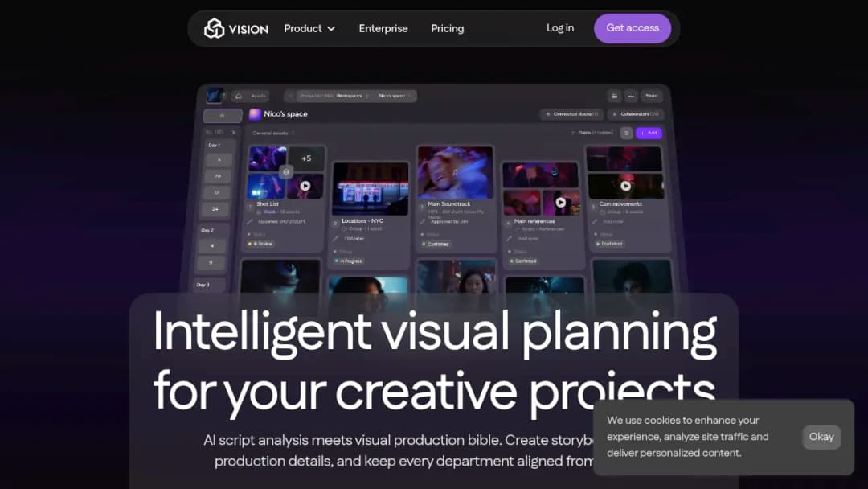The width and height of the screenshot is (868, 489).
Task: Select scene 4 under Day 2
Action: coord(212,245)
